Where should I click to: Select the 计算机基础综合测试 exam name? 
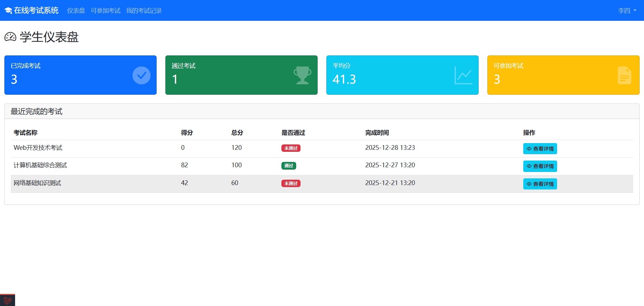pyautogui.click(x=40, y=165)
